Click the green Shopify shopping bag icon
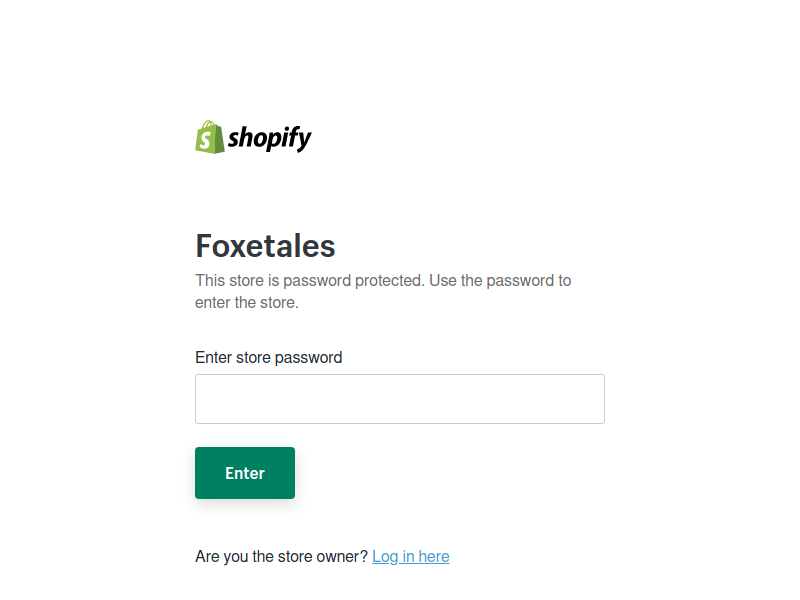 pos(210,137)
